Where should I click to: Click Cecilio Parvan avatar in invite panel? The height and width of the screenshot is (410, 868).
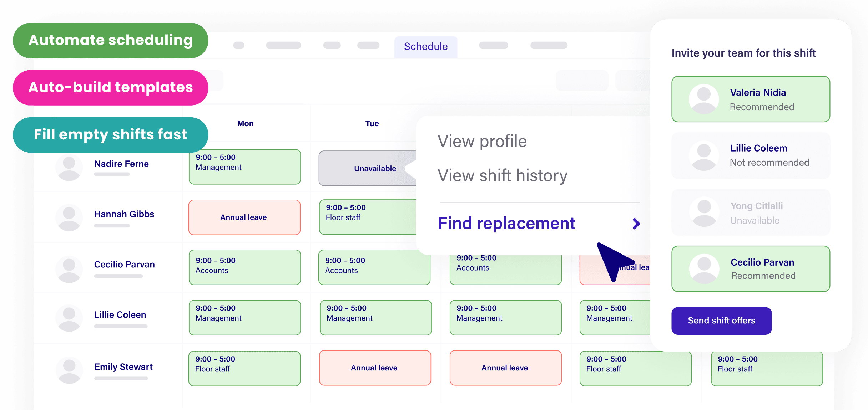(x=704, y=269)
